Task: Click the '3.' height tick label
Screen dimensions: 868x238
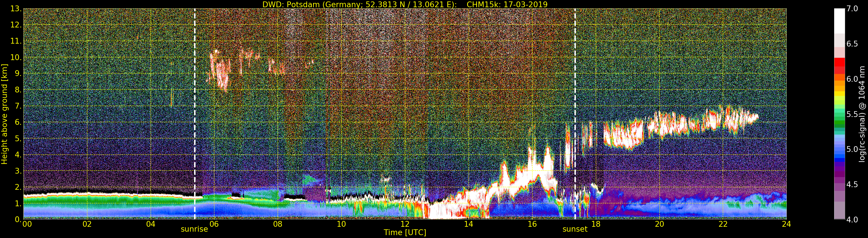Action: (18, 171)
